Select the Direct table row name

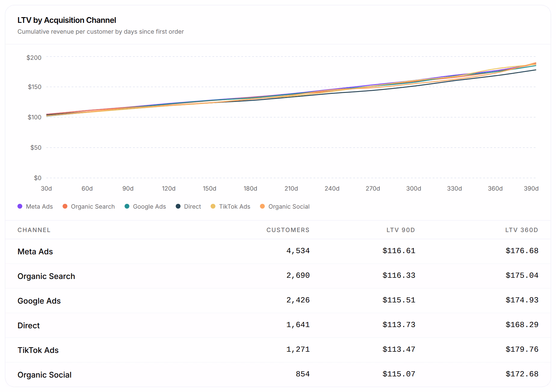(x=29, y=326)
